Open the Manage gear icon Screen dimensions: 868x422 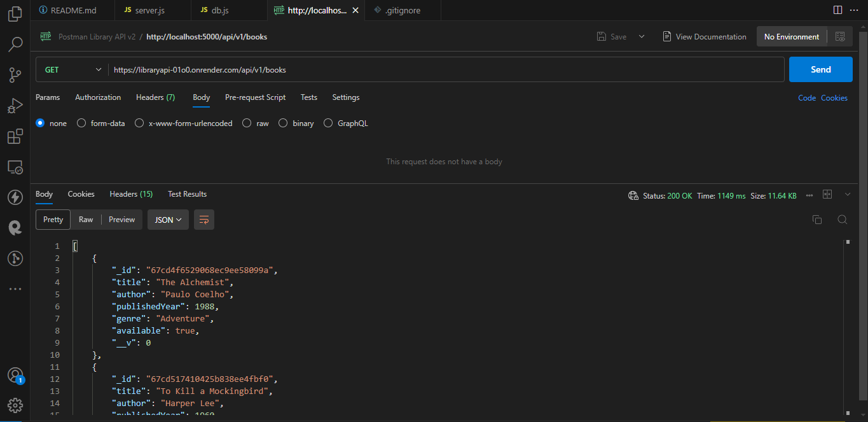click(x=15, y=405)
